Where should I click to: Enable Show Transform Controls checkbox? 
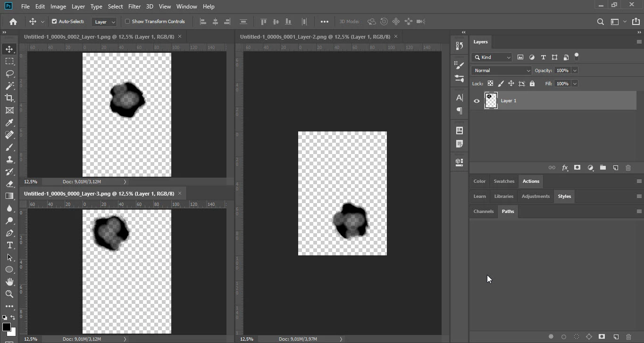coord(127,21)
